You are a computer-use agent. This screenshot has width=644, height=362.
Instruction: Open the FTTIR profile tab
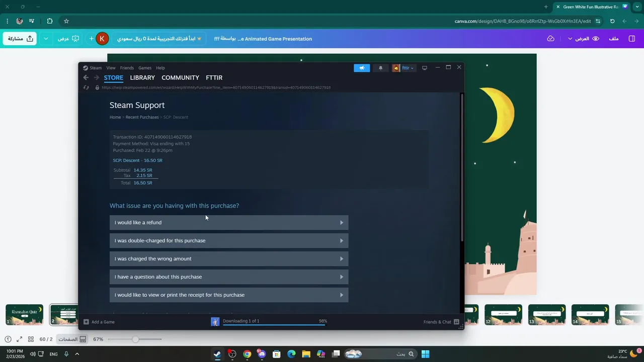point(214,78)
